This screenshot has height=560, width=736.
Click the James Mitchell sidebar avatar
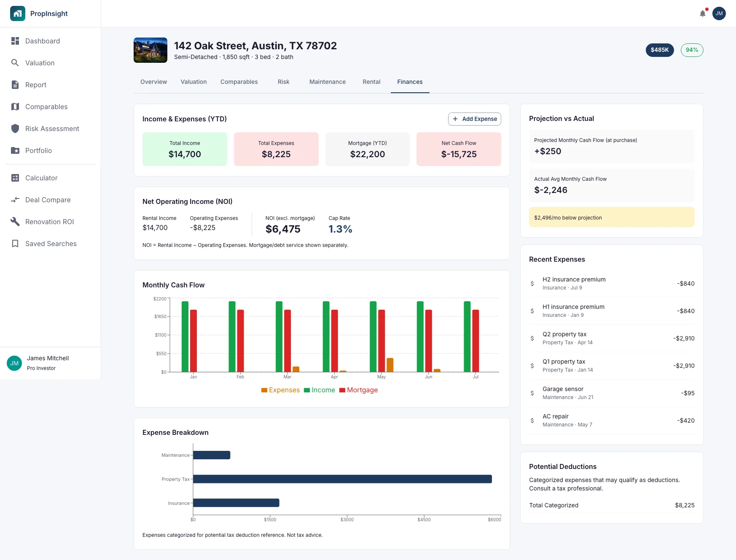pos(14,363)
